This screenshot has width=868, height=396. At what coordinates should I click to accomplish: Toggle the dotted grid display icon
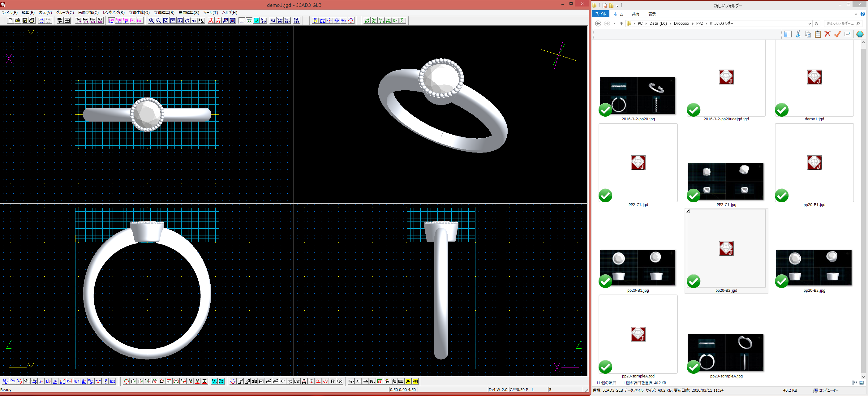[x=242, y=20]
